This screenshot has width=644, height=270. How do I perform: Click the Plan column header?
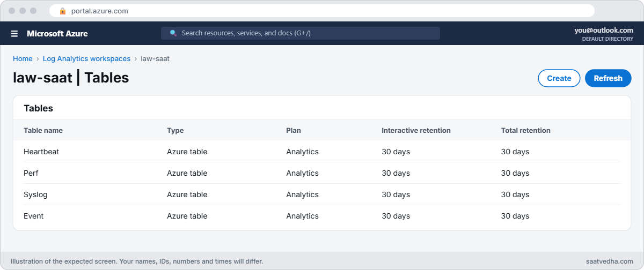pyautogui.click(x=294, y=130)
